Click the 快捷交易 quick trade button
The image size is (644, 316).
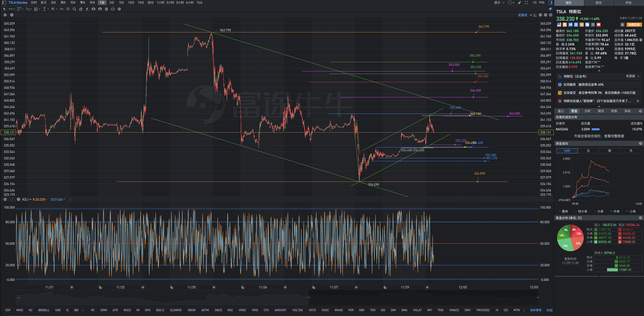(x=634, y=25)
